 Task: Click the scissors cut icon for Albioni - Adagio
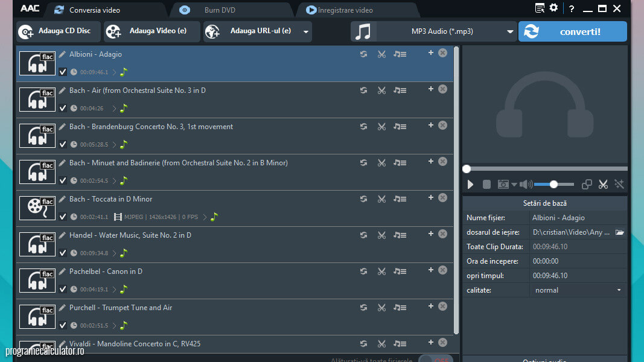click(x=381, y=54)
